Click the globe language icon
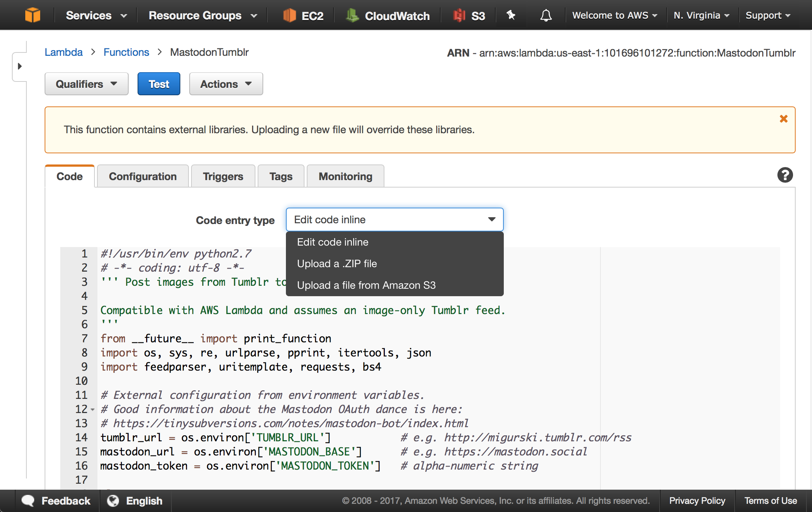The image size is (812, 512). click(113, 501)
